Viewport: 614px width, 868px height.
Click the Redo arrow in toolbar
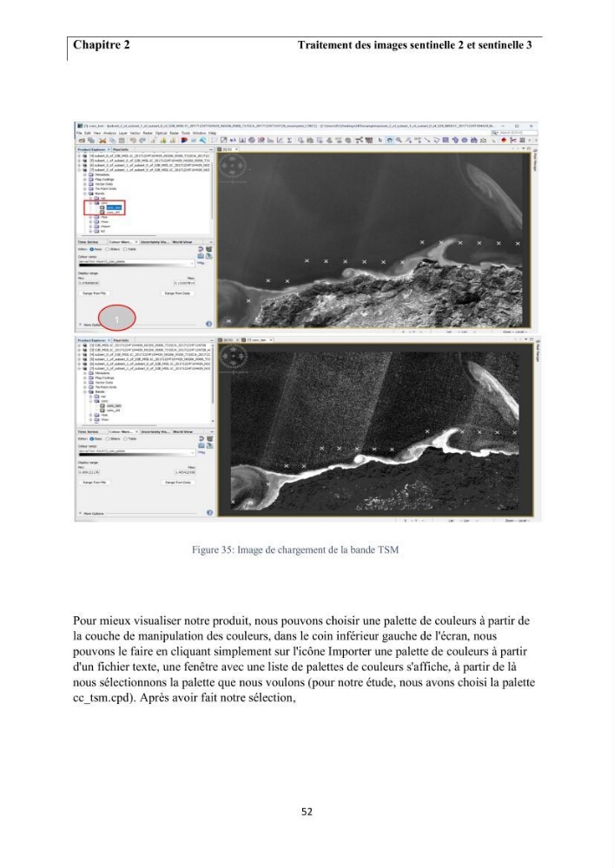click(142, 141)
